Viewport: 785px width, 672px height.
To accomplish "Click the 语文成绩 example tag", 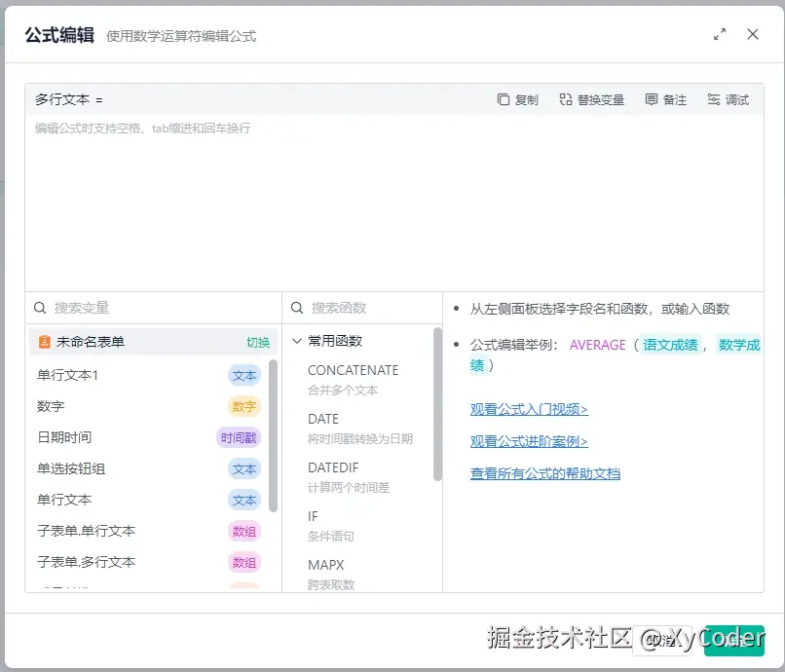I will pos(670,345).
